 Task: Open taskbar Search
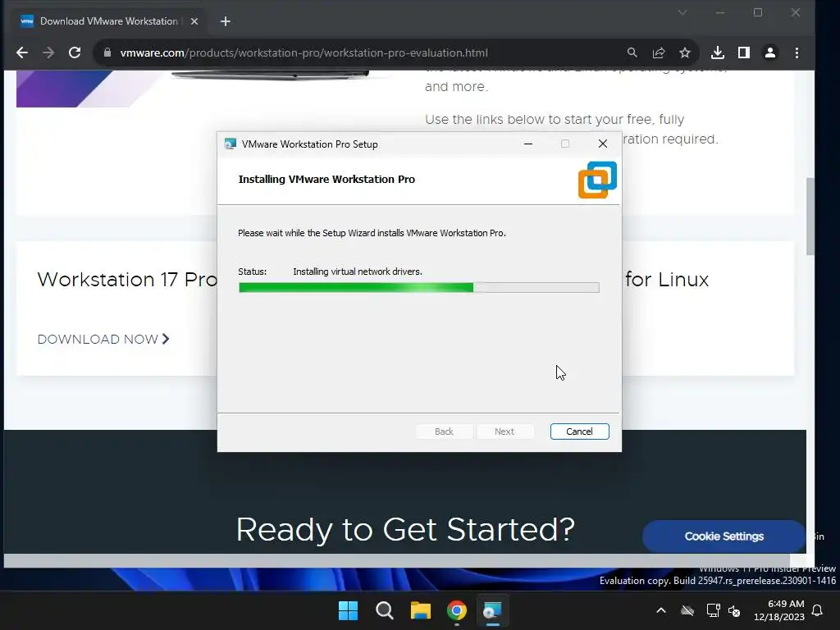pos(385,610)
